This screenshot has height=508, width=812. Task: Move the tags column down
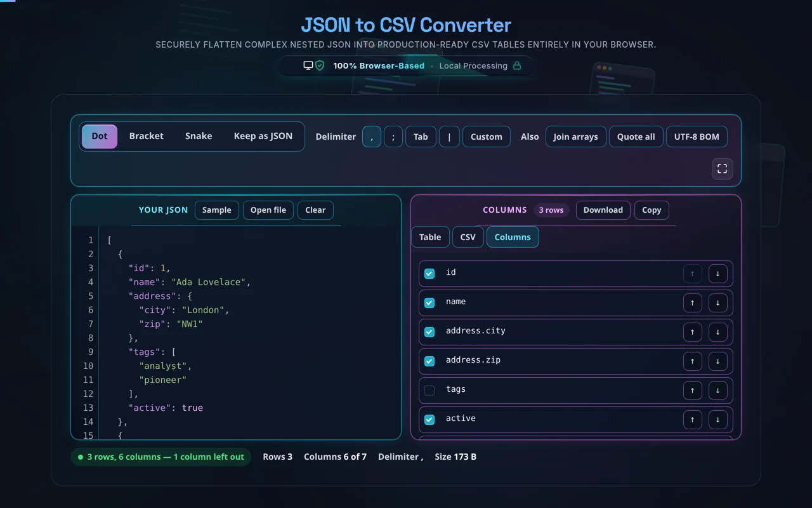pyautogui.click(x=717, y=391)
